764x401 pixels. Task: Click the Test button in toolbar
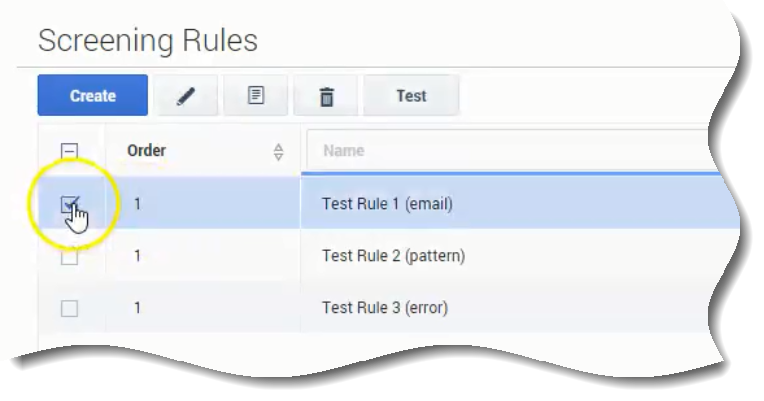(411, 96)
